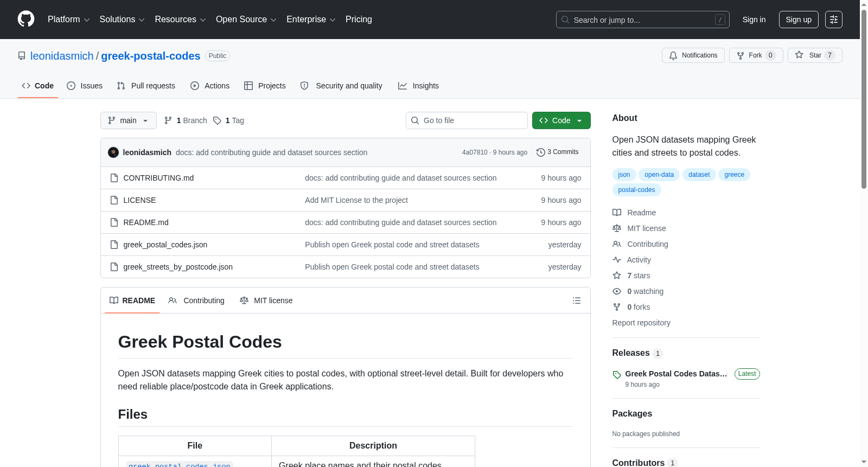Click the file icon for README.md

[114, 222]
